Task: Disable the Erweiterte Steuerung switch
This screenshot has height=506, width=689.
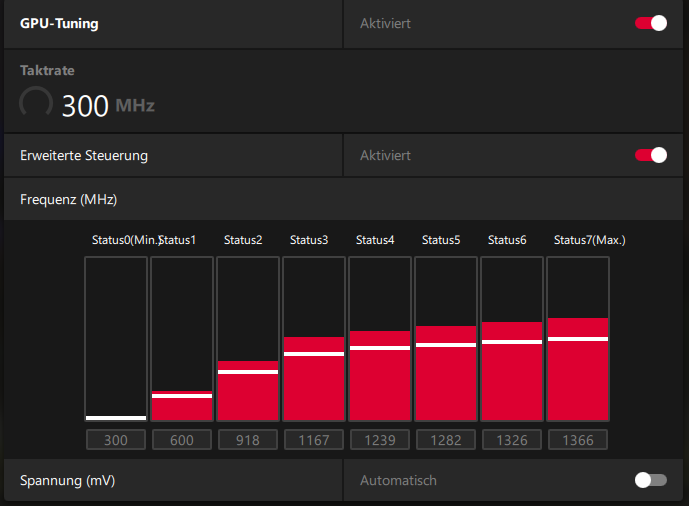Action: 651,155
